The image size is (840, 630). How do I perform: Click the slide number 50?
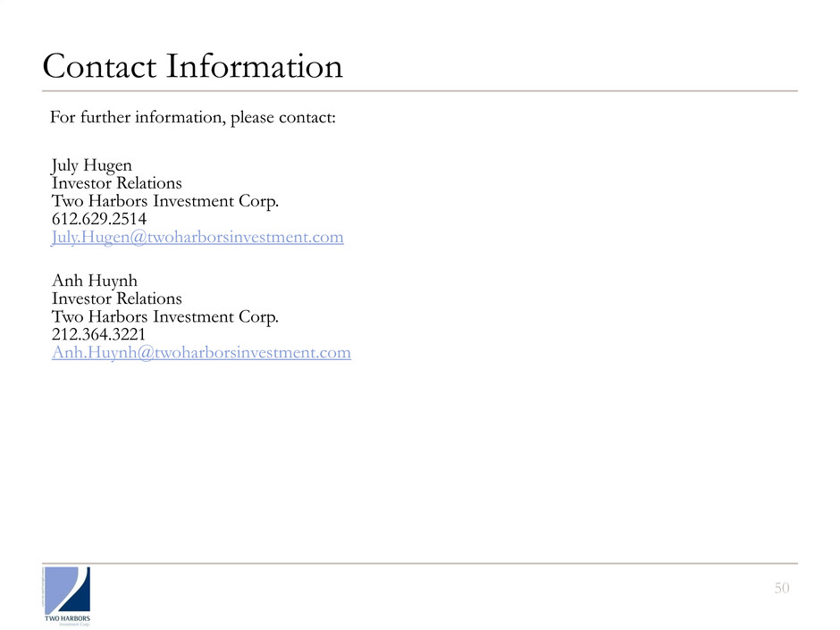783,587
